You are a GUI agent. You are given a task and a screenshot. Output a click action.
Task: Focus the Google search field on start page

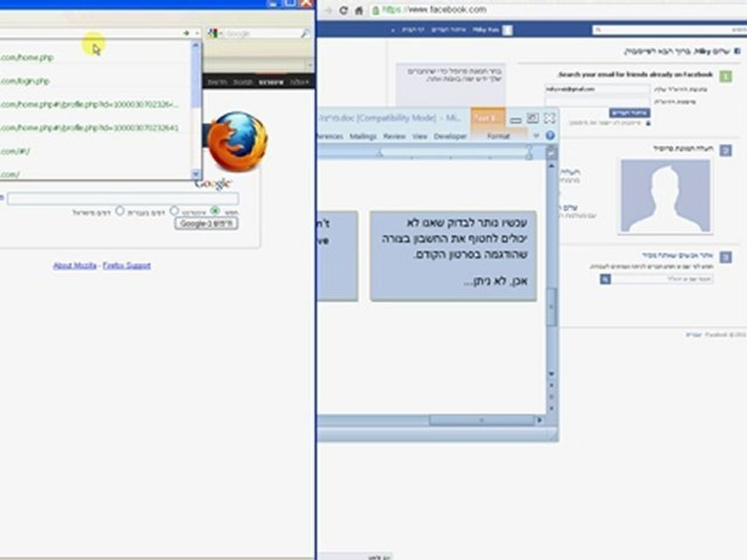point(123,198)
